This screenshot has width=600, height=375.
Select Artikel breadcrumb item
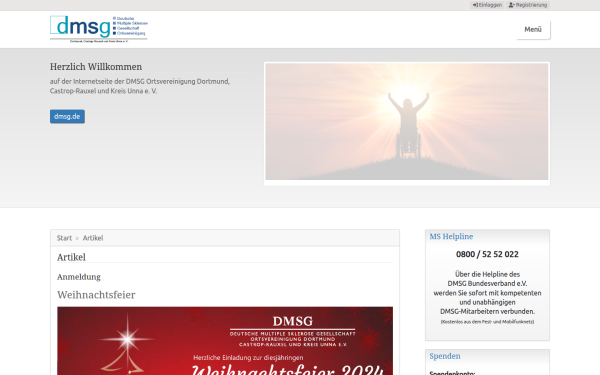click(x=93, y=238)
